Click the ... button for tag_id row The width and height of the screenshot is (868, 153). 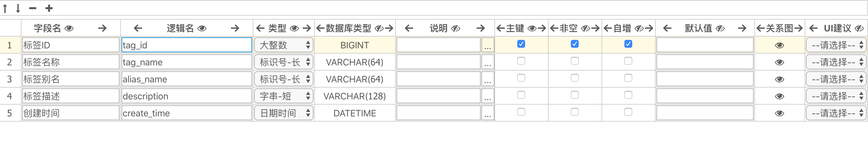(488, 45)
